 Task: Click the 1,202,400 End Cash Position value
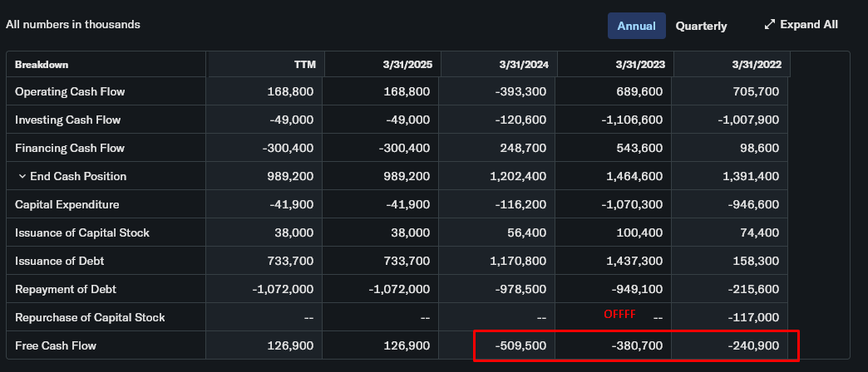(x=518, y=176)
